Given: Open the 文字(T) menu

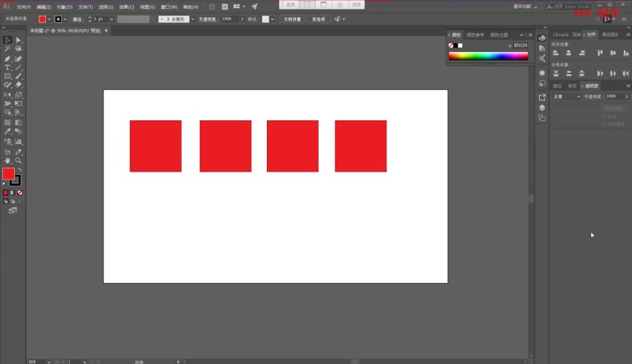Looking at the screenshot, I should coord(86,7).
